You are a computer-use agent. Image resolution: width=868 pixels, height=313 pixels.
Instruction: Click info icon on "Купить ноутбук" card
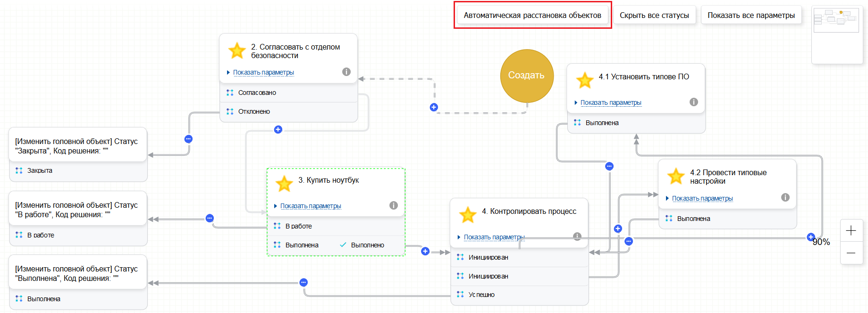tap(394, 205)
